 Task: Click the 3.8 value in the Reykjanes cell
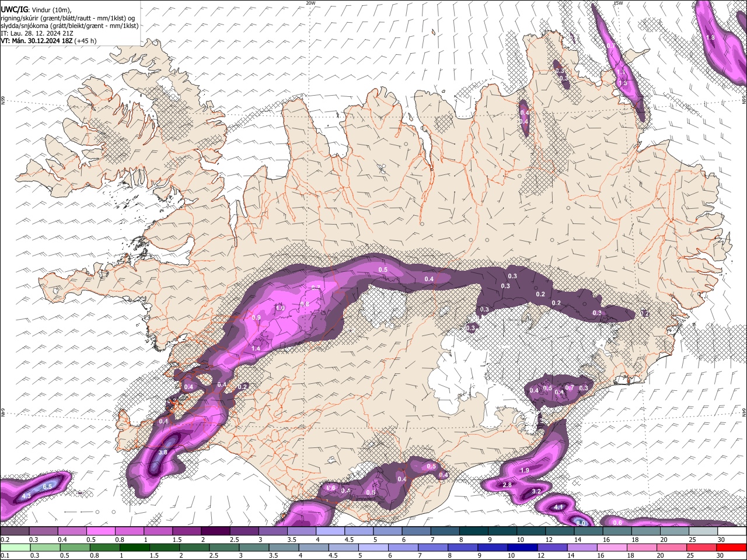click(x=163, y=452)
